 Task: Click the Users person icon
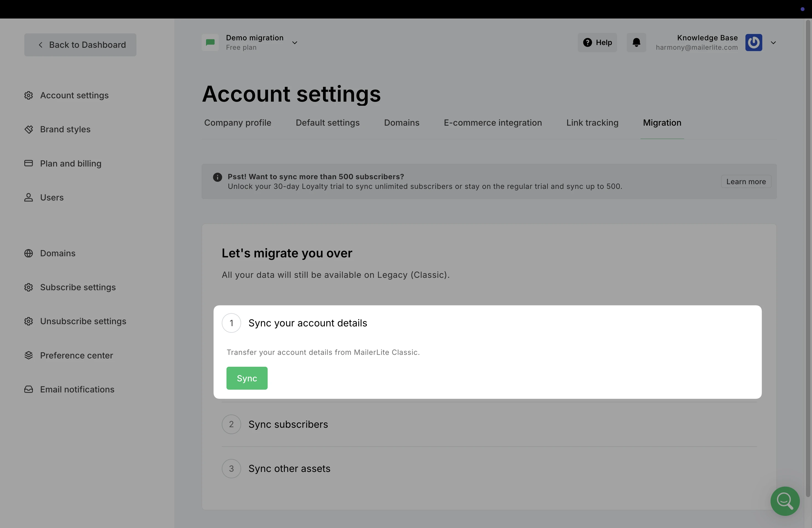pos(29,197)
